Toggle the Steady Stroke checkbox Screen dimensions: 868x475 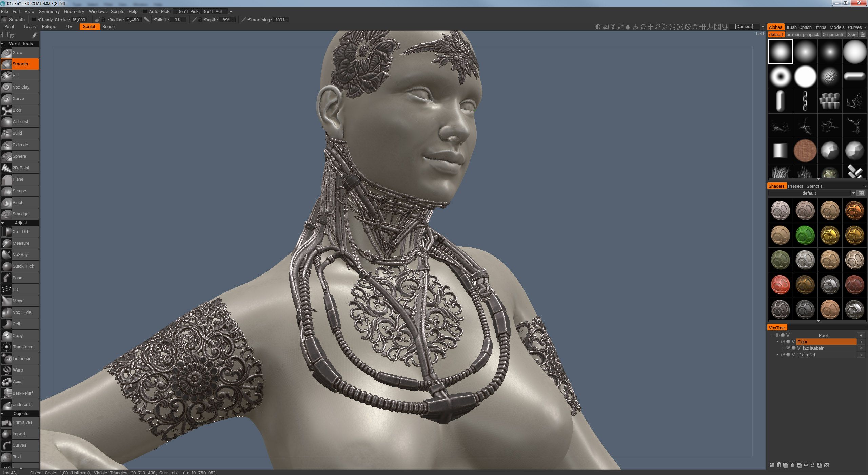34,20
